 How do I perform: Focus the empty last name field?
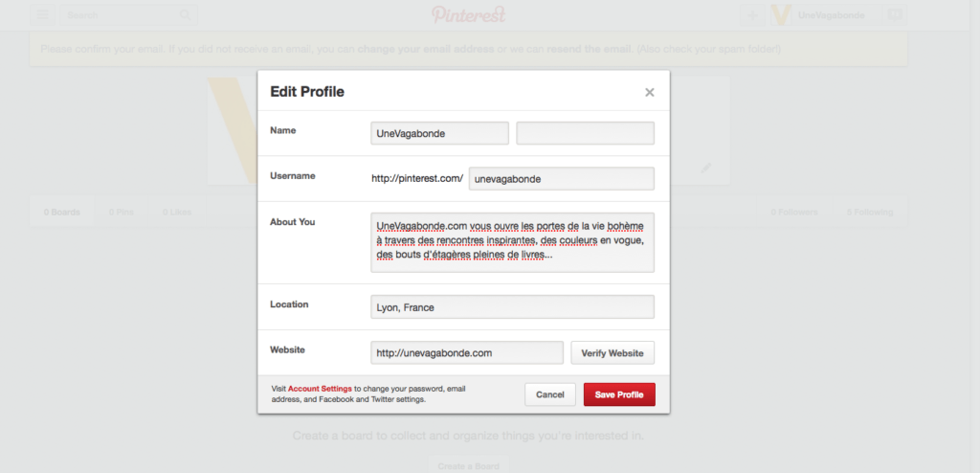pyautogui.click(x=585, y=133)
